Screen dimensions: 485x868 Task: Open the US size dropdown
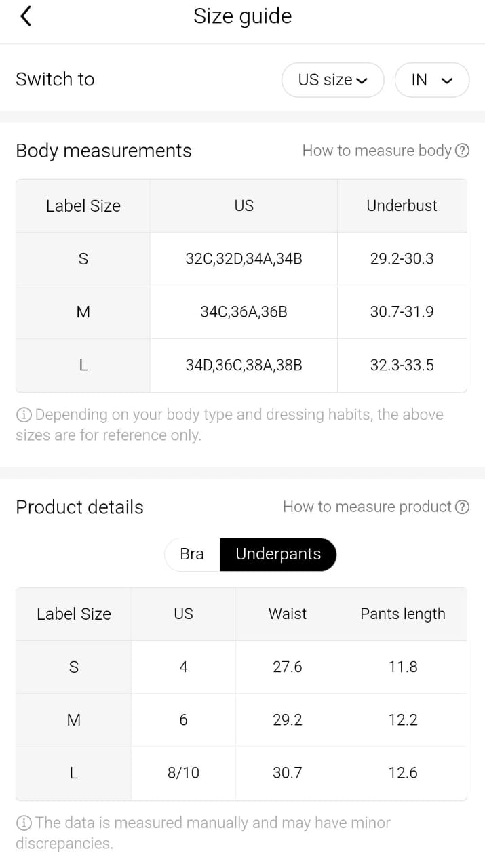332,80
